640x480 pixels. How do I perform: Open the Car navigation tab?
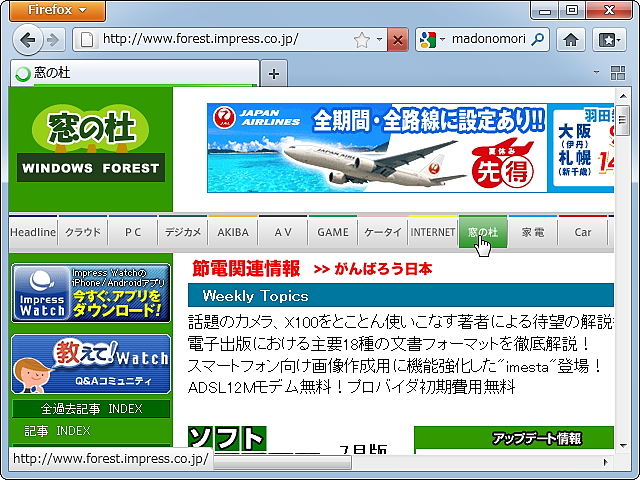coord(583,232)
